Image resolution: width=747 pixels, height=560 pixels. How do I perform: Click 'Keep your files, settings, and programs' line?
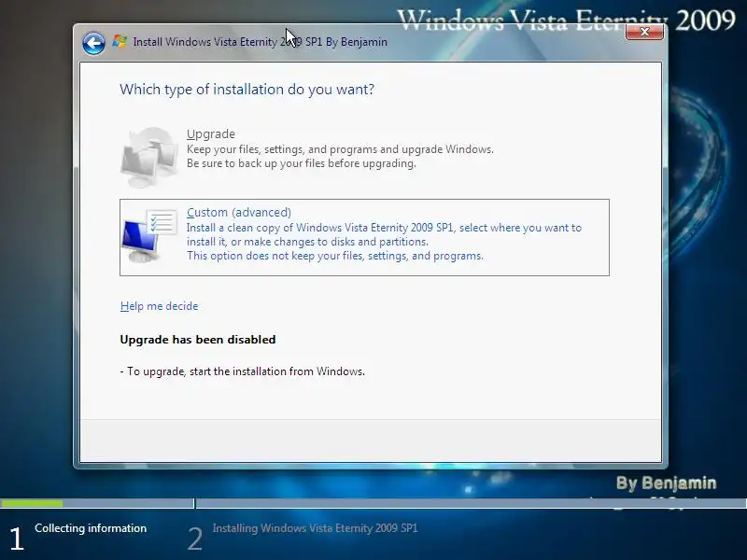[340, 149]
